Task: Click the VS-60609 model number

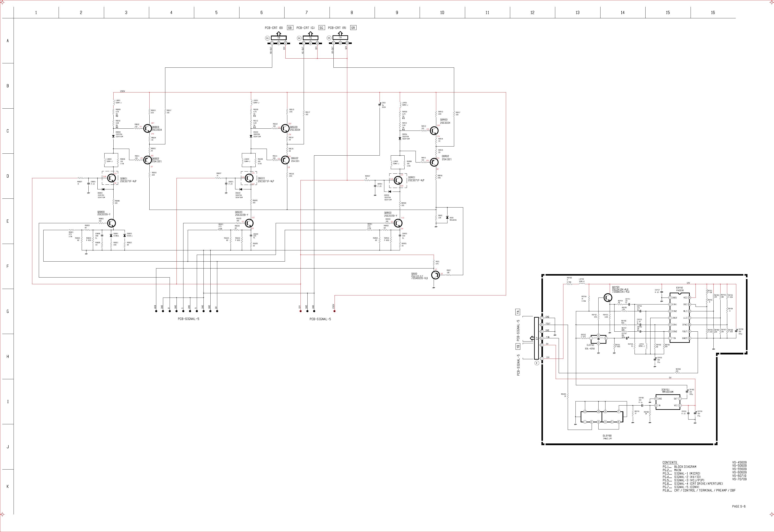Action: point(739,472)
